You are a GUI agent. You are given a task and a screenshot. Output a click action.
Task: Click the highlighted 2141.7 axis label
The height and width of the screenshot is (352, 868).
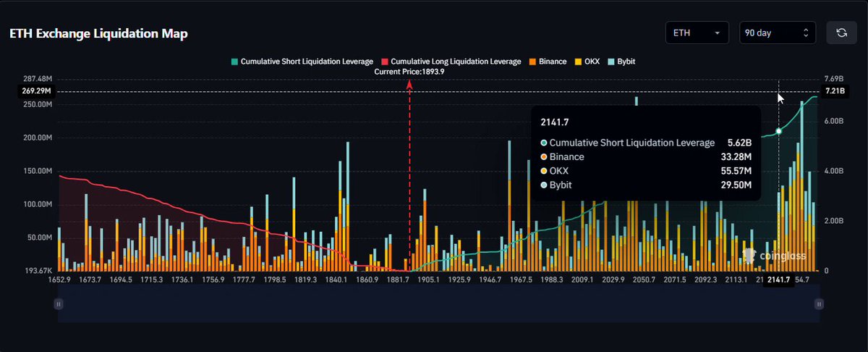[x=779, y=280]
